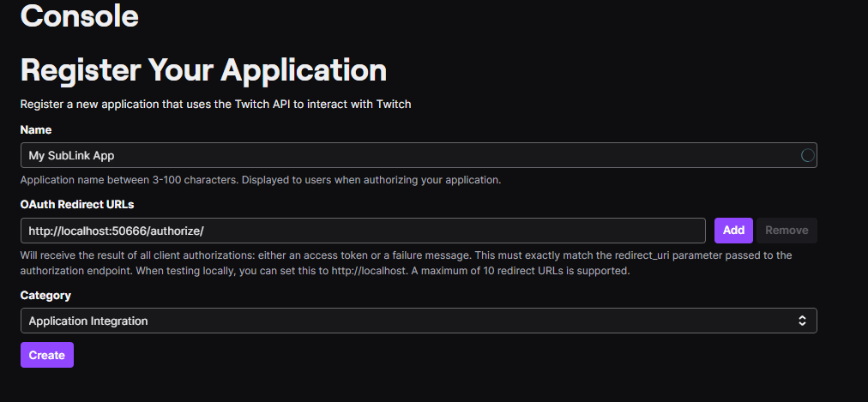
Task: Click the Category dropdown arrows icon
Action: tap(802, 321)
